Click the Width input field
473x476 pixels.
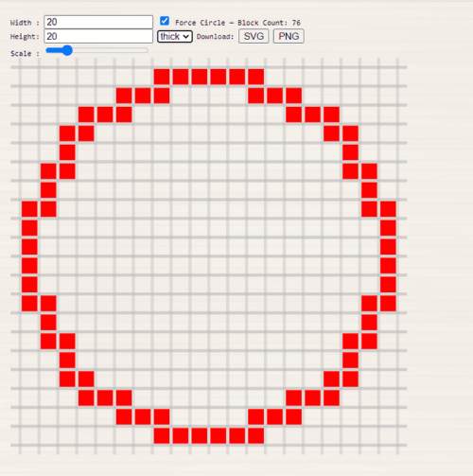click(x=98, y=22)
